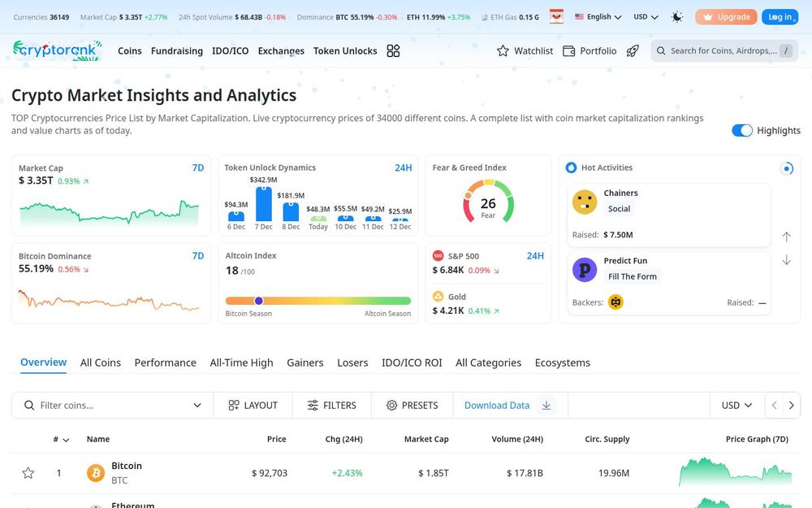Click the LAYOUT button

coord(253,406)
